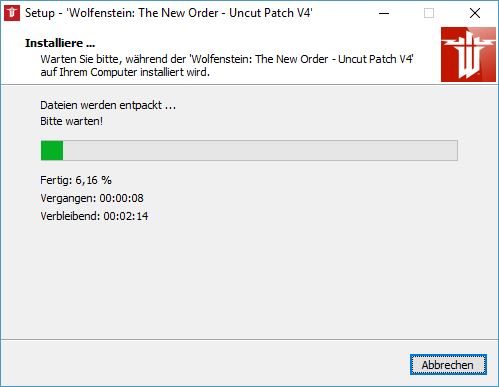Click the window title text 'Setup - Wolfenstein'

click(169, 13)
